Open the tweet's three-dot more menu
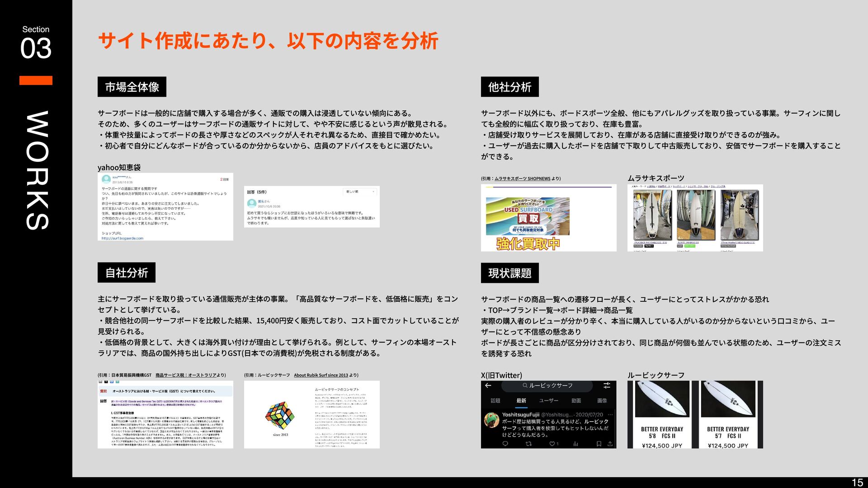The image size is (868, 488). click(610, 414)
